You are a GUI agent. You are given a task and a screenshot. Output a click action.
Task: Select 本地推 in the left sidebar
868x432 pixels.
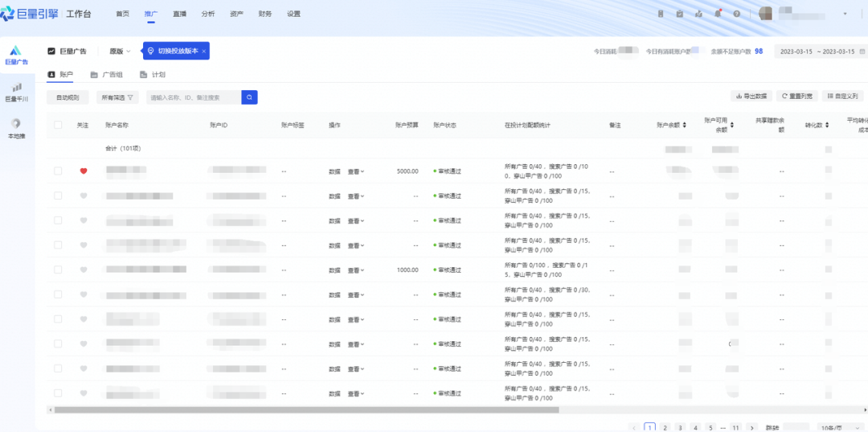pos(17,129)
